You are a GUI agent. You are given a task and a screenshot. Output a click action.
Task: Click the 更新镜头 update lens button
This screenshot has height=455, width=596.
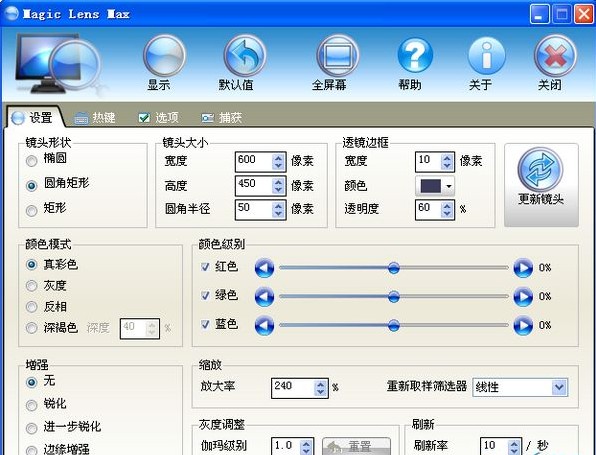coord(541,185)
